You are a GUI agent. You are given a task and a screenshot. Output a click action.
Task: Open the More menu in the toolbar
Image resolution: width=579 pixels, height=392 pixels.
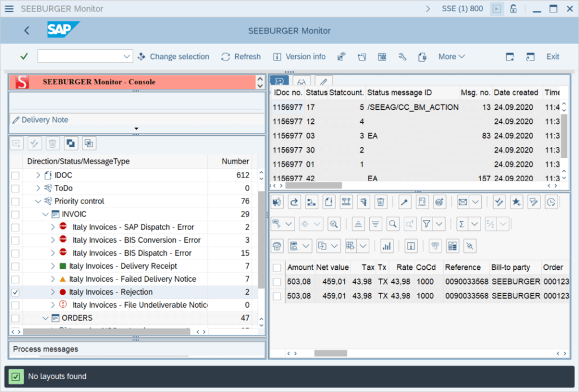click(451, 57)
